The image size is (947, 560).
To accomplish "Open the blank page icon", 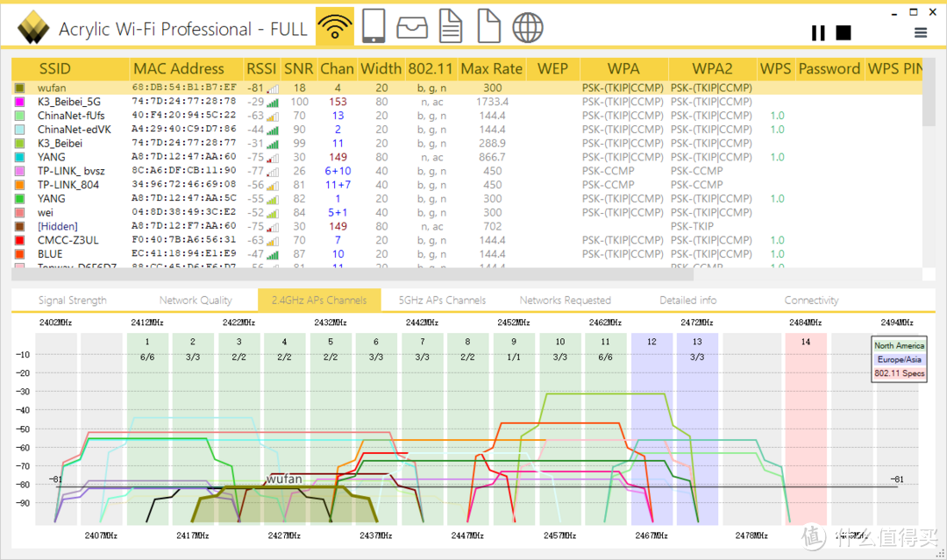I will coord(488,26).
